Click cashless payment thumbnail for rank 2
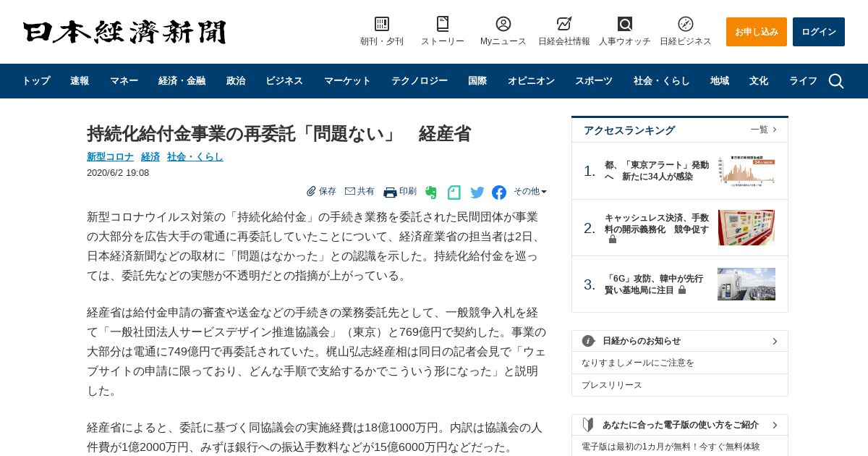This screenshot has width=868, height=456. (746, 227)
